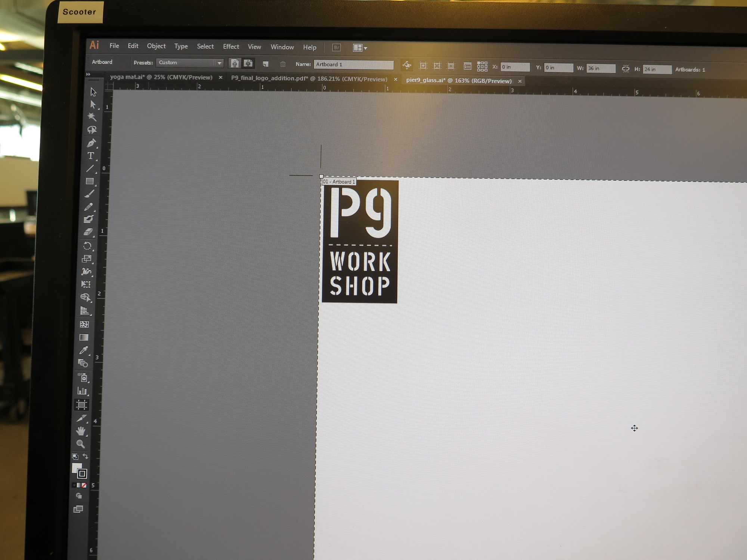Switch to yoga mat.ai tab
The height and width of the screenshot is (560, 747).
[161, 77]
